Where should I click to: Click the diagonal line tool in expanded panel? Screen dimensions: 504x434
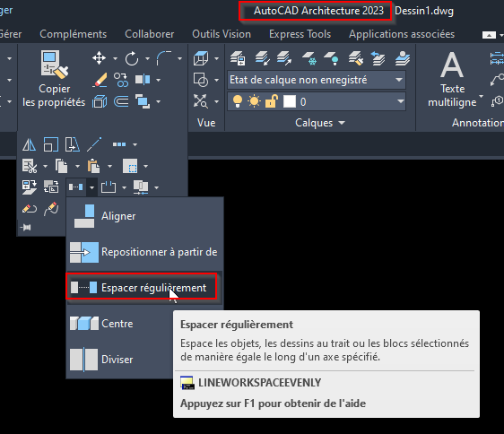(94, 144)
